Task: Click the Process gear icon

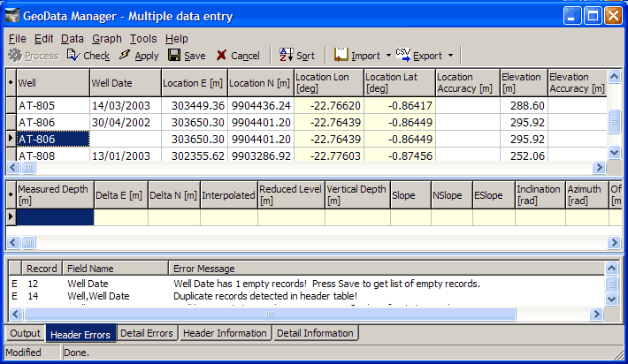Action: pyautogui.click(x=15, y=55)
